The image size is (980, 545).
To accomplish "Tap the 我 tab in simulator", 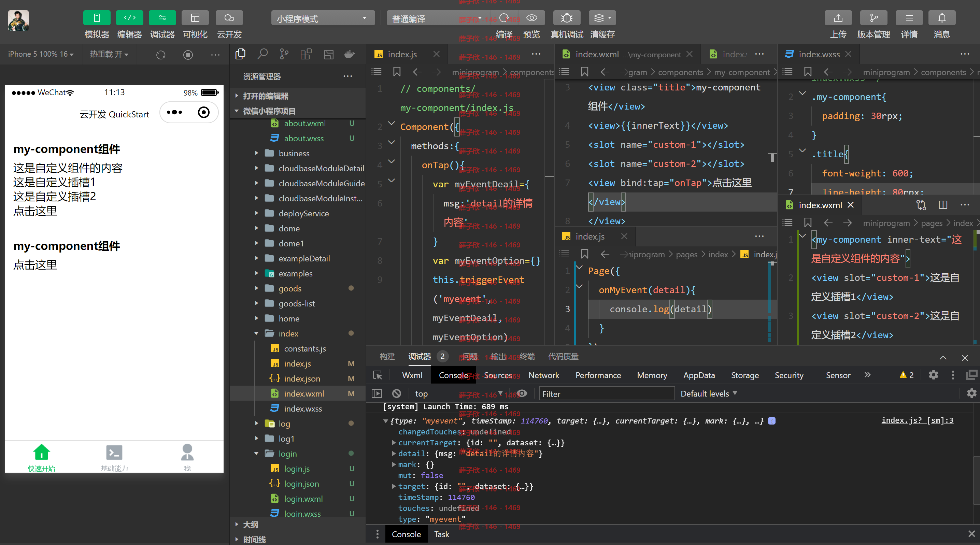I will tap(187, 458).
